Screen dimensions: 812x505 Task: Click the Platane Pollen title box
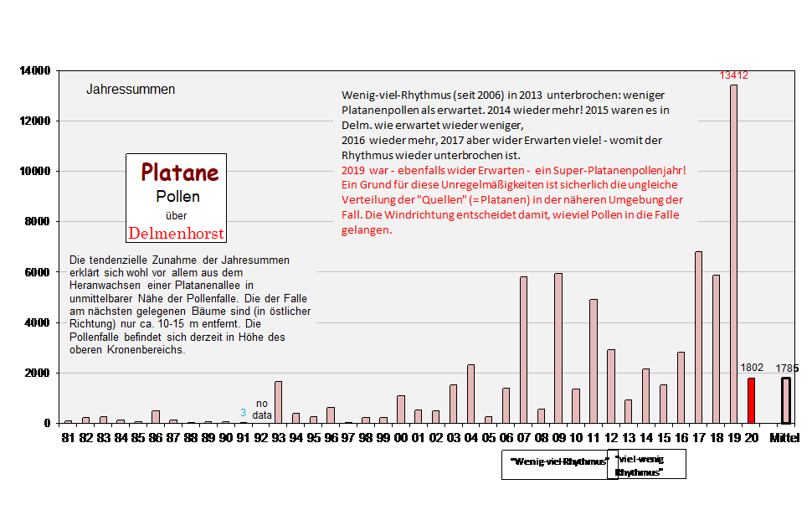177,198
